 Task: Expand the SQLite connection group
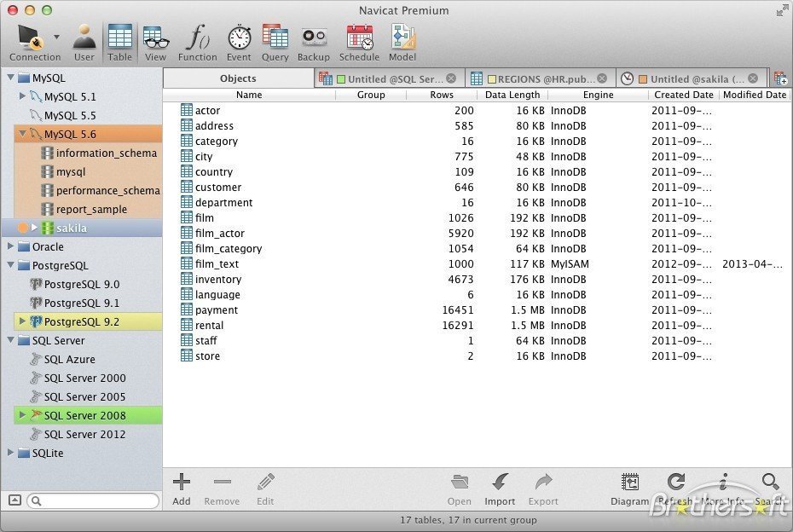point(10,453)
